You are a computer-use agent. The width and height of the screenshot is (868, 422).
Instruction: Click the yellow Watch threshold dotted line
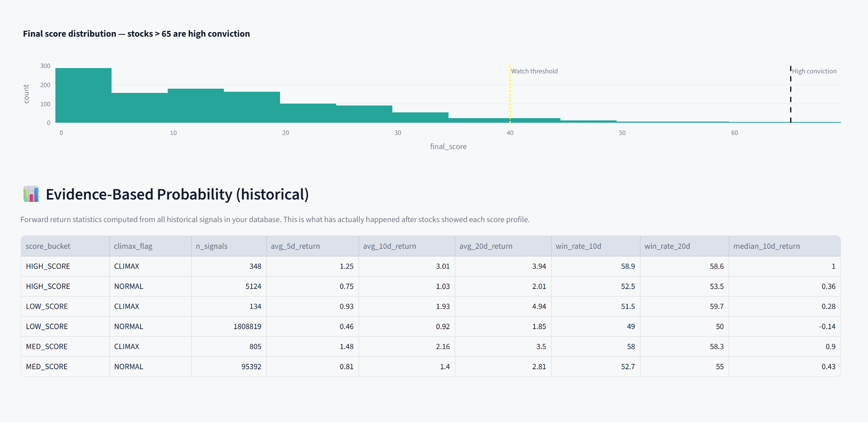[510, 94]
